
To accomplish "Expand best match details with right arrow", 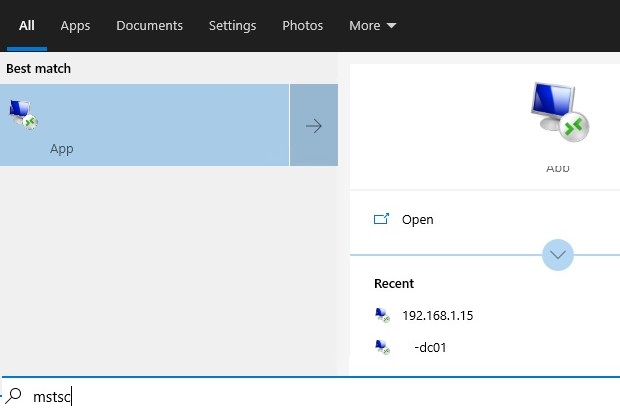I will (314, 126).
